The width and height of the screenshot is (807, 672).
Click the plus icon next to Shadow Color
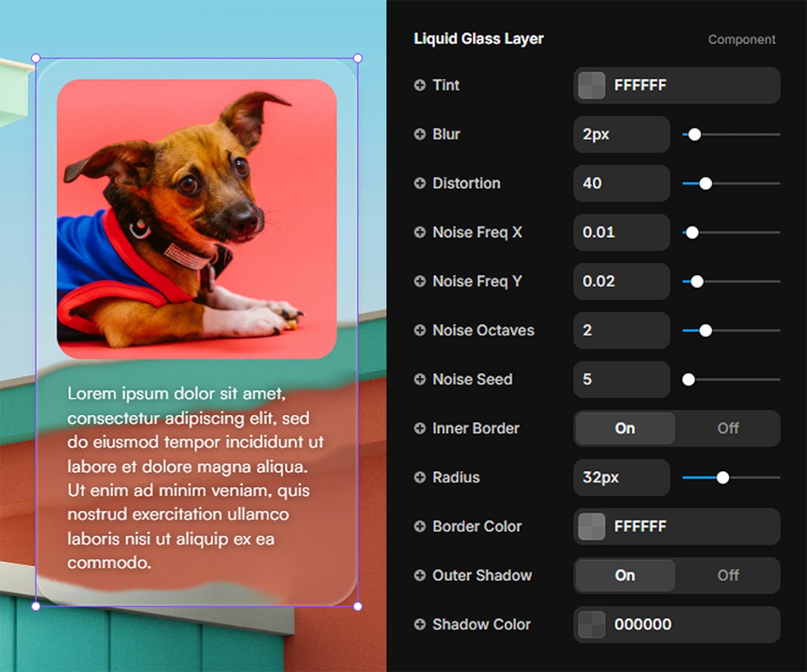pos(420,624)
